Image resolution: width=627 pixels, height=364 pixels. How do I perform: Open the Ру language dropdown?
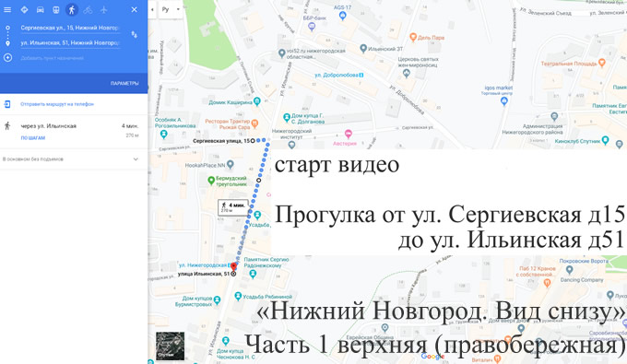[171, 9]
